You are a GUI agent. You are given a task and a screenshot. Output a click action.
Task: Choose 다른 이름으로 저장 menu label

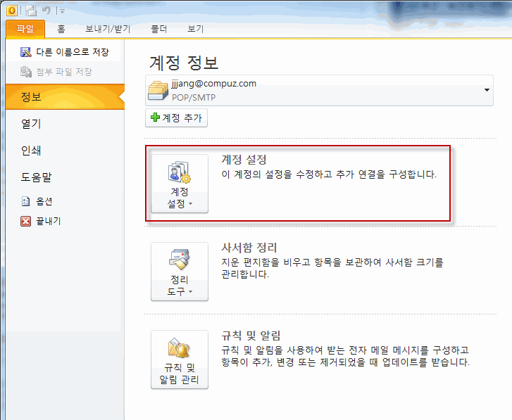pos(72,52)
